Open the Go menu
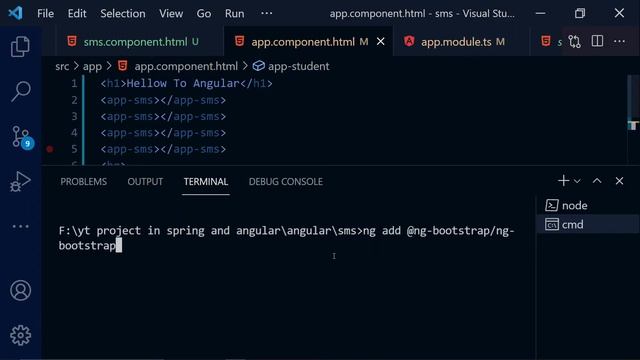The height and width of the screenshot is (360, 640). coord(204,13)
